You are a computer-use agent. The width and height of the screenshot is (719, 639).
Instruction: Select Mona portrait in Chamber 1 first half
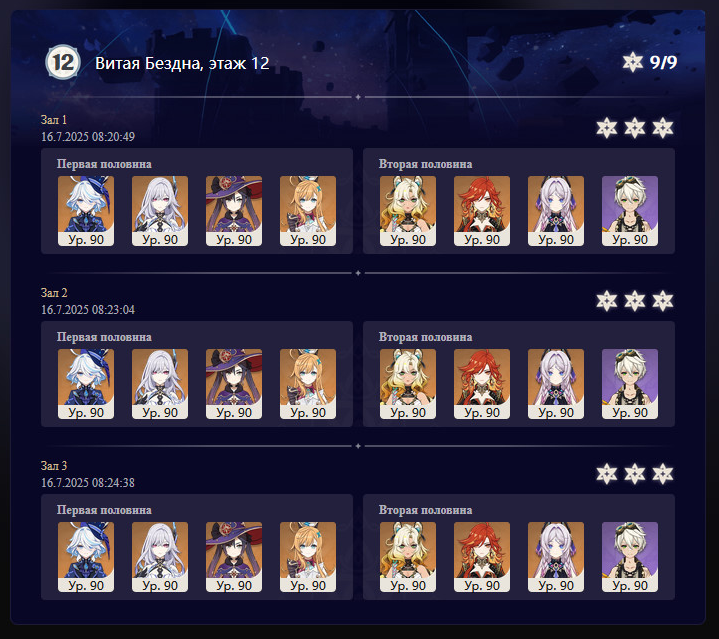coord(234,211)
